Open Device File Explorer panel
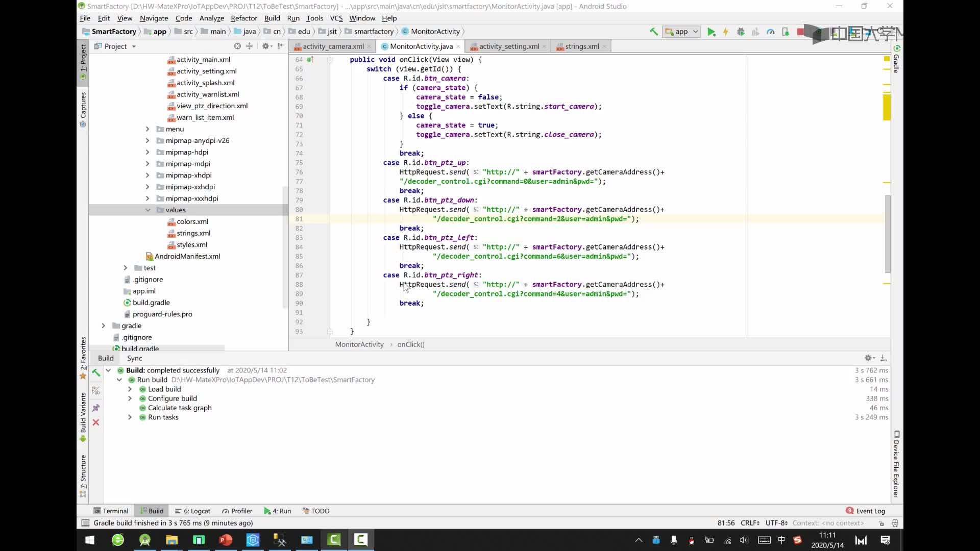Image resolution: width=980 pixels, height=551 pixels. click(x=896, y=464)
